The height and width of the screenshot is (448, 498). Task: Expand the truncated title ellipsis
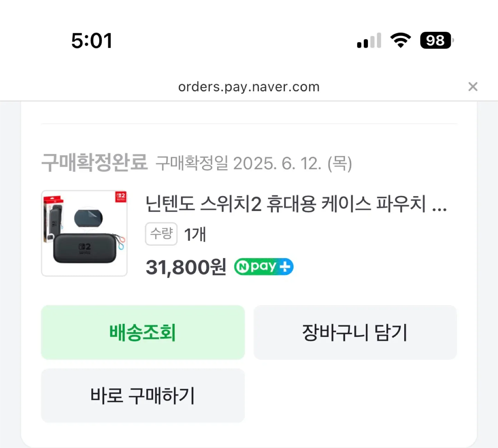(x=439, y=205)
